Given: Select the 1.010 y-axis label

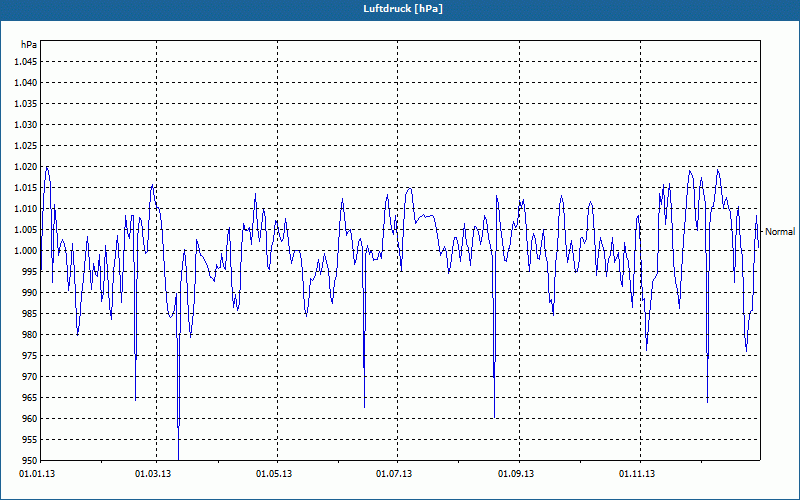Looking at the screenshot, I should [25, 209].
